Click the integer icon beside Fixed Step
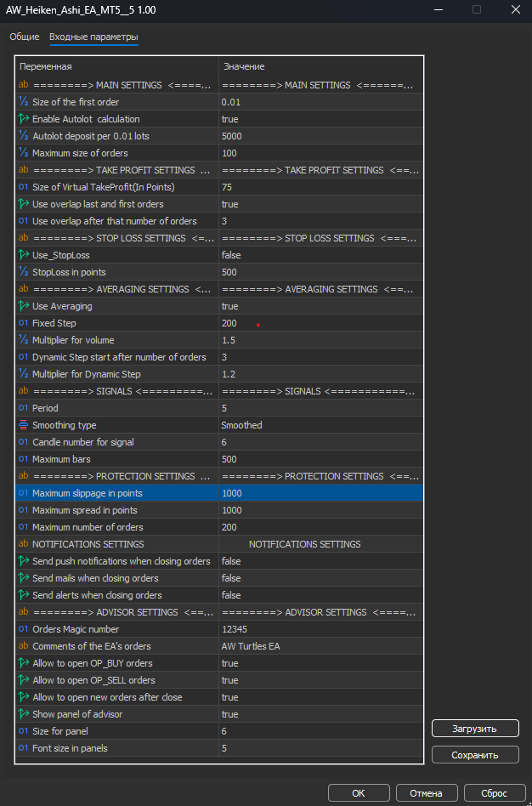 [23, 323]
